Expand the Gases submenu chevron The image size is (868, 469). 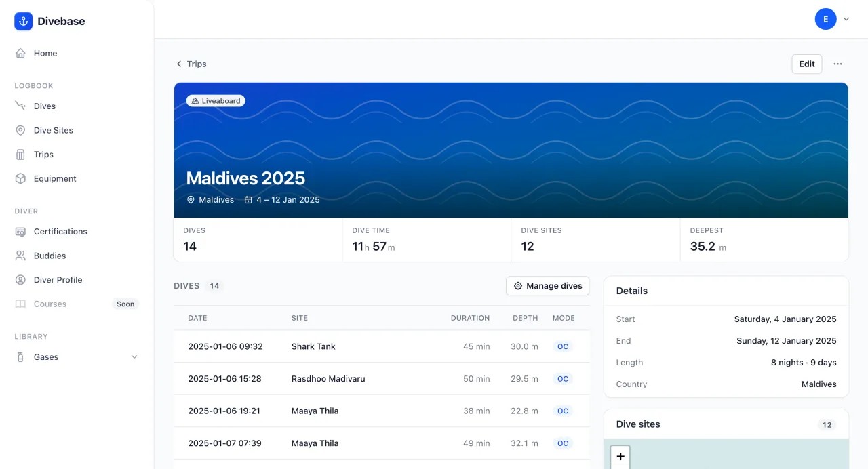click(134, 356)
